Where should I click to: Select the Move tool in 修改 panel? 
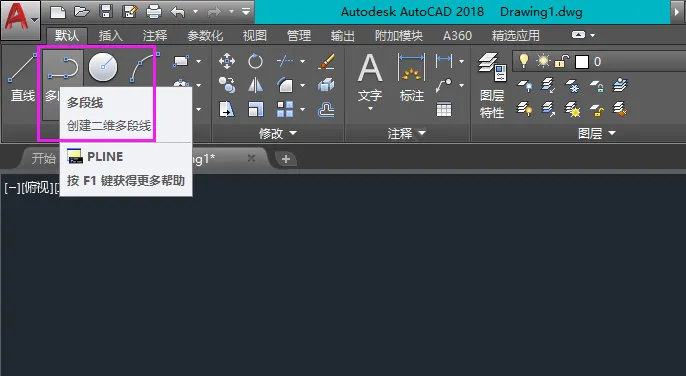[227, 61]
